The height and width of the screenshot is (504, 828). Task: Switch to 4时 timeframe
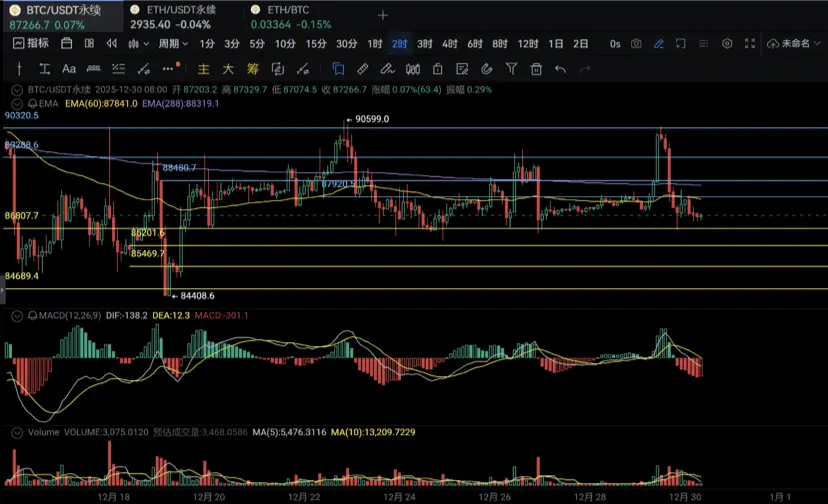[450, 44]
